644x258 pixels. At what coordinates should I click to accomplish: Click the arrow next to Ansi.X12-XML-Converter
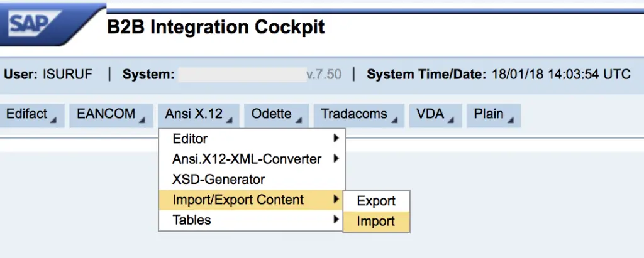336,158
